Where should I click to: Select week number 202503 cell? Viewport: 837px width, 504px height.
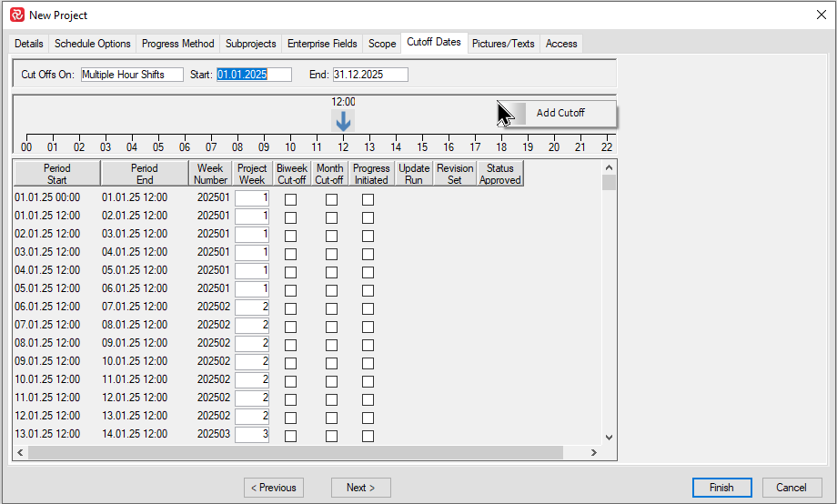point(214,434)
